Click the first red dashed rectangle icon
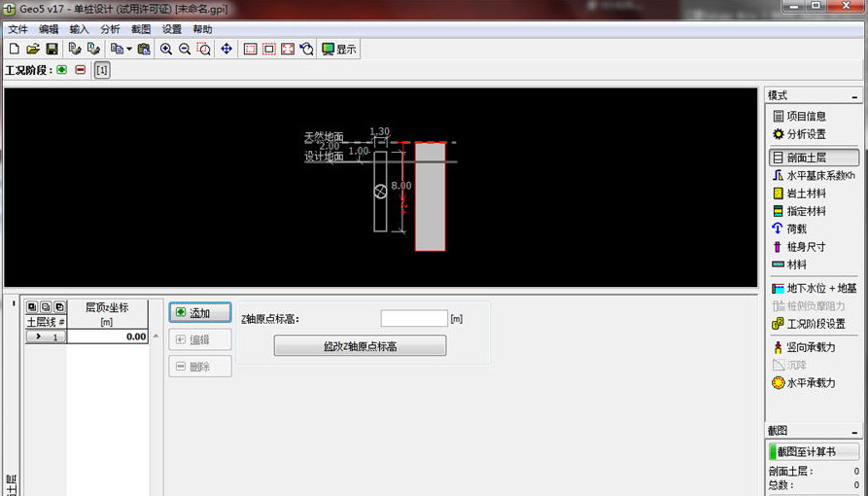 [x=250, y=49]
